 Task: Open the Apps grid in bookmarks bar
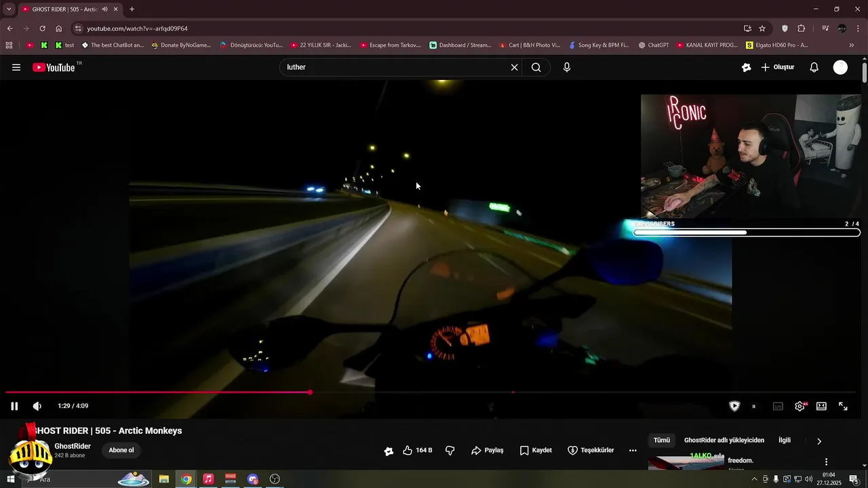(x=9, y=45)
